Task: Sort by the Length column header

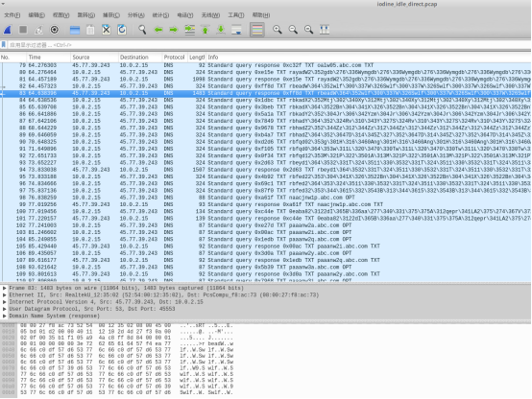Action: click(197, 58)
